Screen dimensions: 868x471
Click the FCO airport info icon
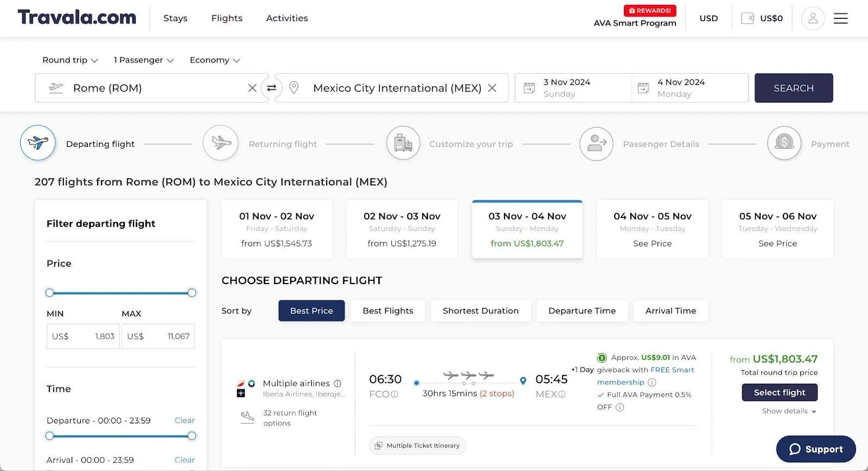395,395
